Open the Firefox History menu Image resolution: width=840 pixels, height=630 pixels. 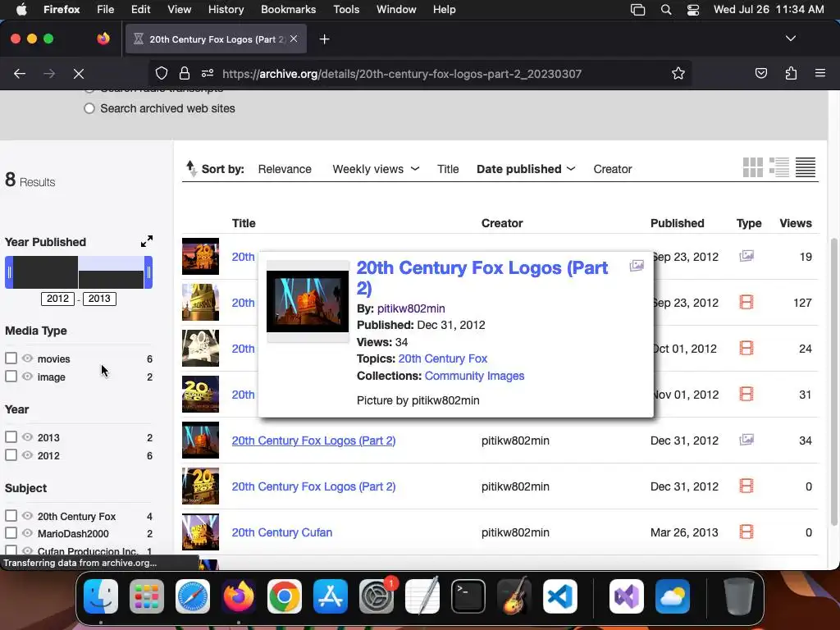(x=226, y=10)
